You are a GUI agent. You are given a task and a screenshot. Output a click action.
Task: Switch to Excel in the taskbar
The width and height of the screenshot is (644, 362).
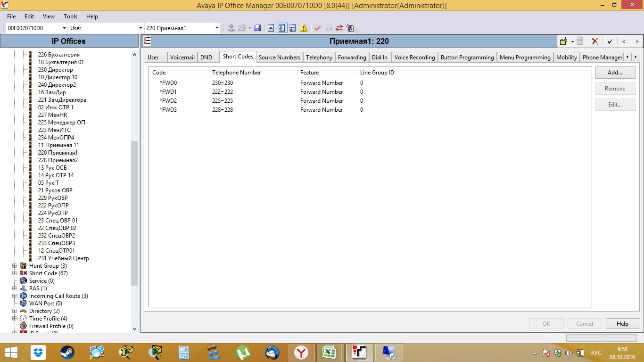click(x=329, y=352)
